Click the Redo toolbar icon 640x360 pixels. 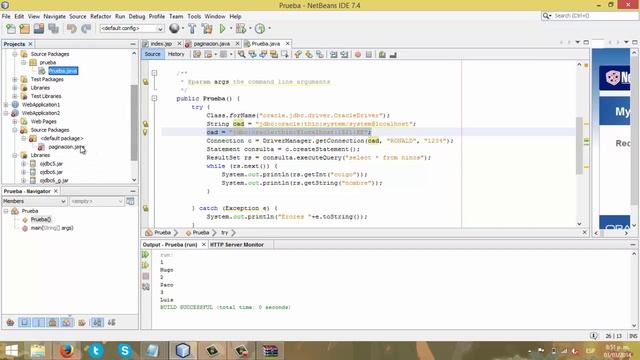pyautogui.click(x=86, y=29)
